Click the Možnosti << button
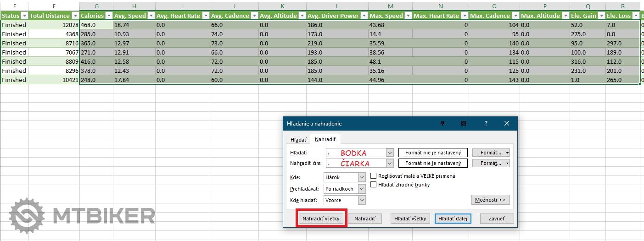 click(490, 200)
